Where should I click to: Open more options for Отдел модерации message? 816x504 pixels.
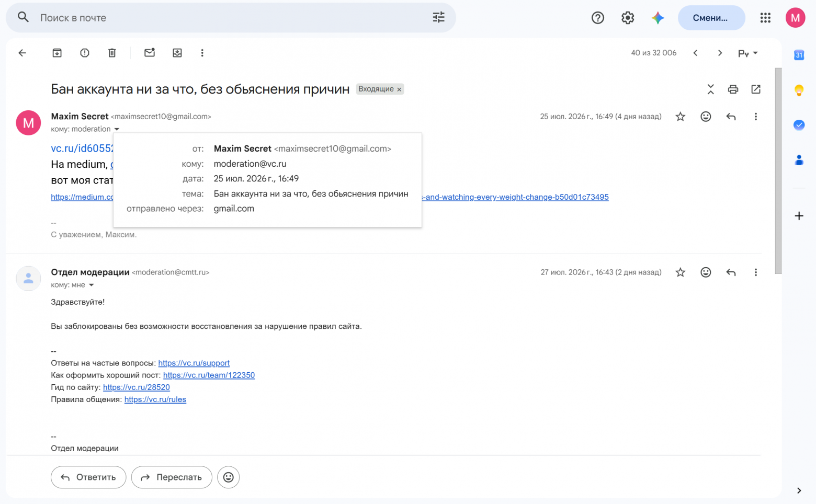point(756,272)
